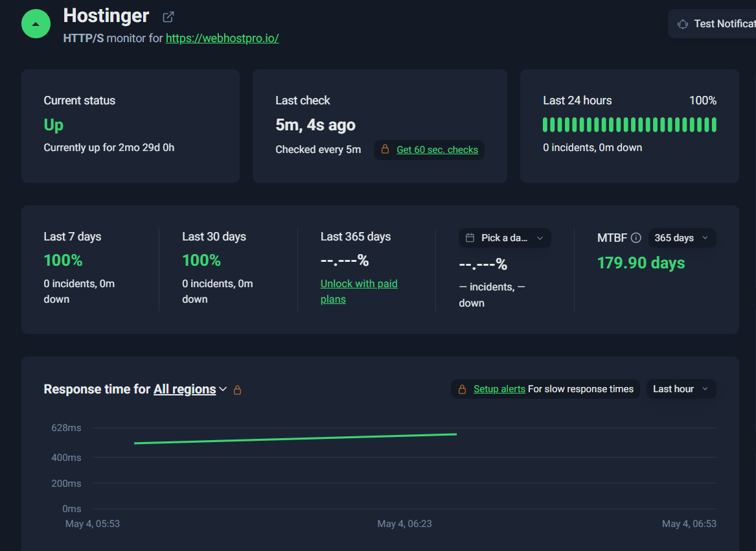Open Get 60 sec. checks link
The width and height of the screenshot is (756, 551).
tap(437, 150)
